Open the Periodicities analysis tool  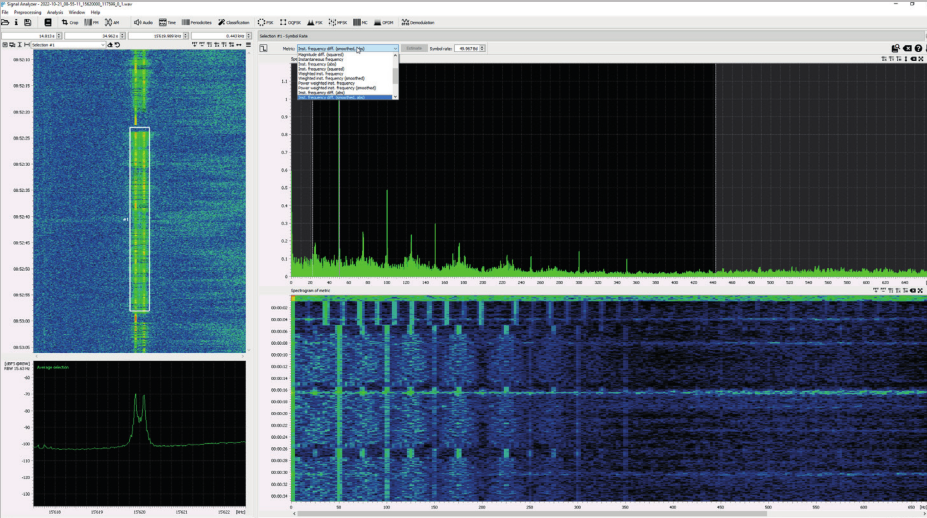tap(196, 22)
